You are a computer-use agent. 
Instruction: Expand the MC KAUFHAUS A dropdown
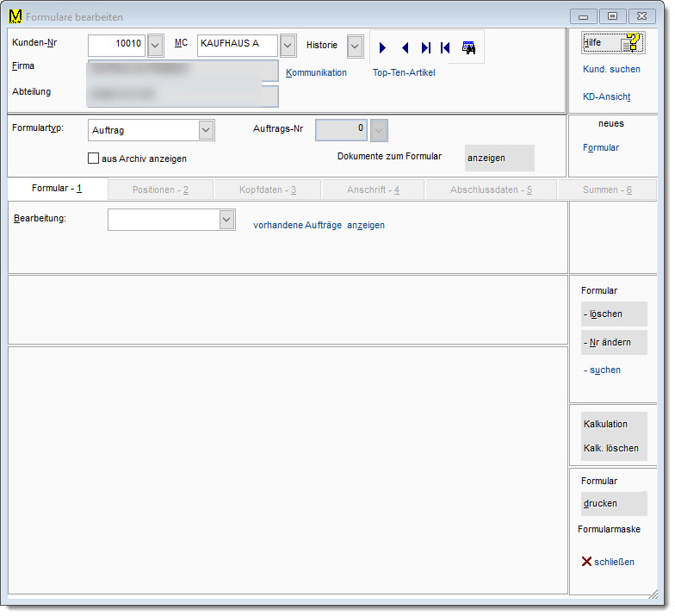pos(288,45)
